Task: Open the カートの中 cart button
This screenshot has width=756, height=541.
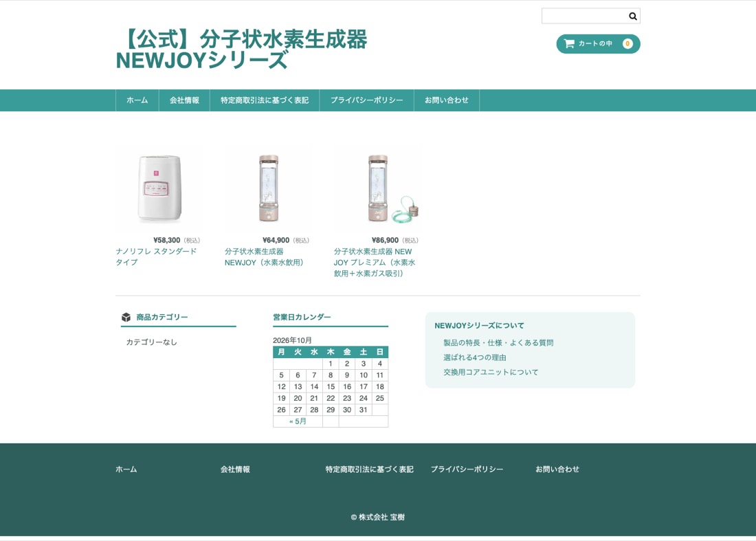Action: pos(598,44)
